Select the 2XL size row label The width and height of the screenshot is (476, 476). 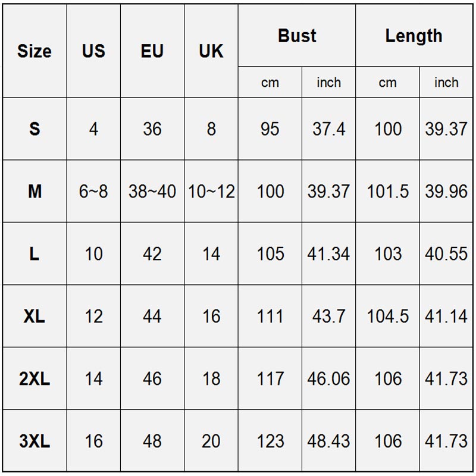tap(35, 379)
